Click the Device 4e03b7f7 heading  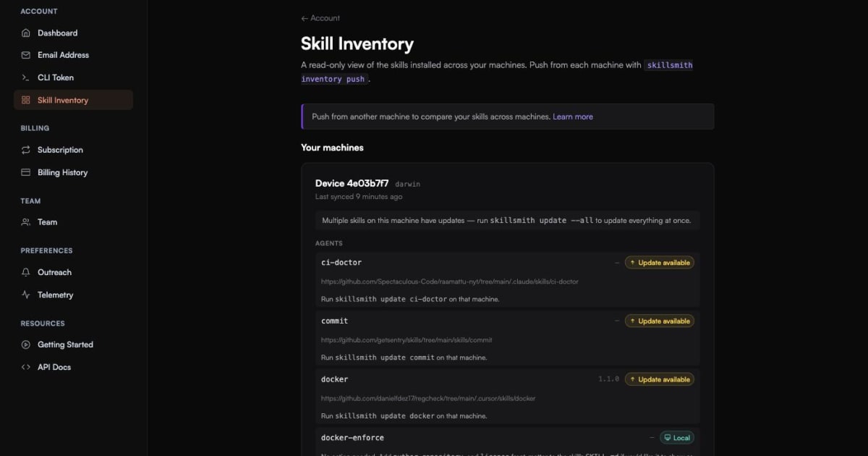tap(352, 183)
